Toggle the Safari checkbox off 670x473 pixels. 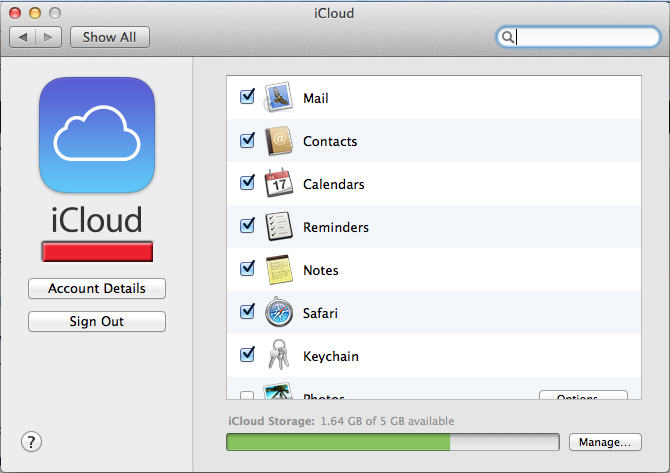pos(247,311)
